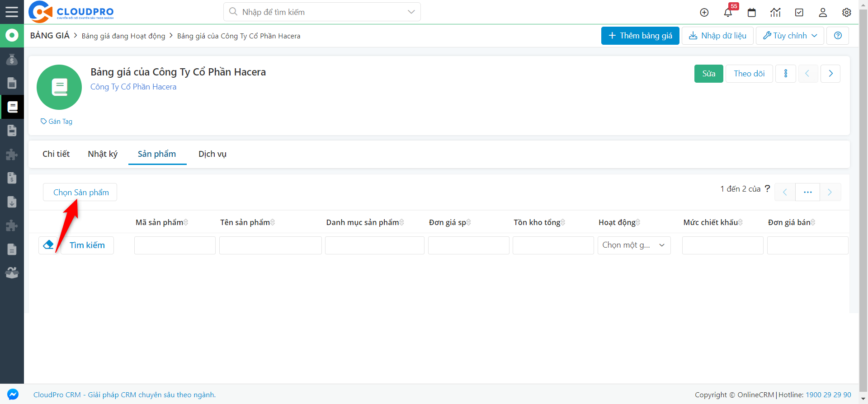Sort by Mức chiết khấu column
Image resolution: width=868 pixels, height=404 pixels.
click(x=713, y=222)
